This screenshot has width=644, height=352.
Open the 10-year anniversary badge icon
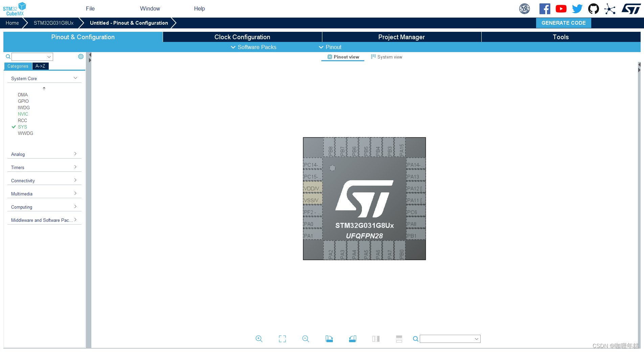pyautogui.click(x=525, y=9)
